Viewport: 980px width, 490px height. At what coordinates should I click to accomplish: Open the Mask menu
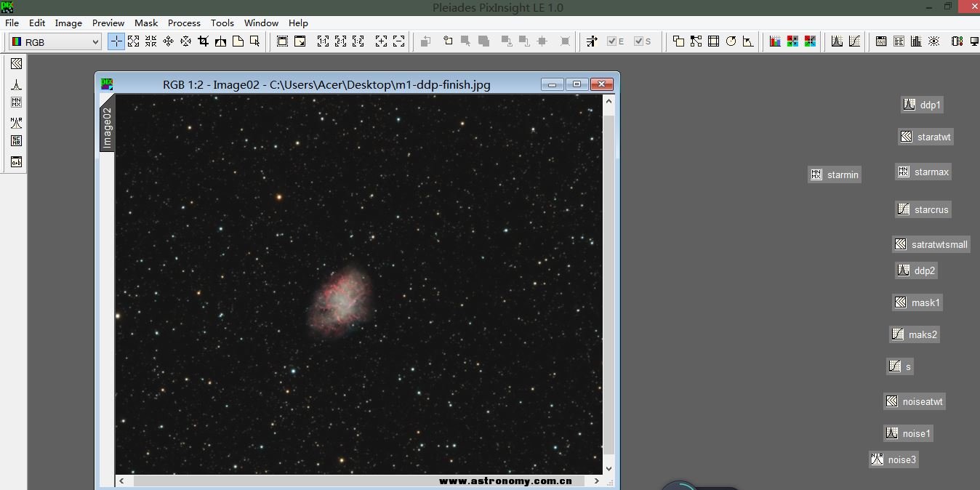click(146, 23)
